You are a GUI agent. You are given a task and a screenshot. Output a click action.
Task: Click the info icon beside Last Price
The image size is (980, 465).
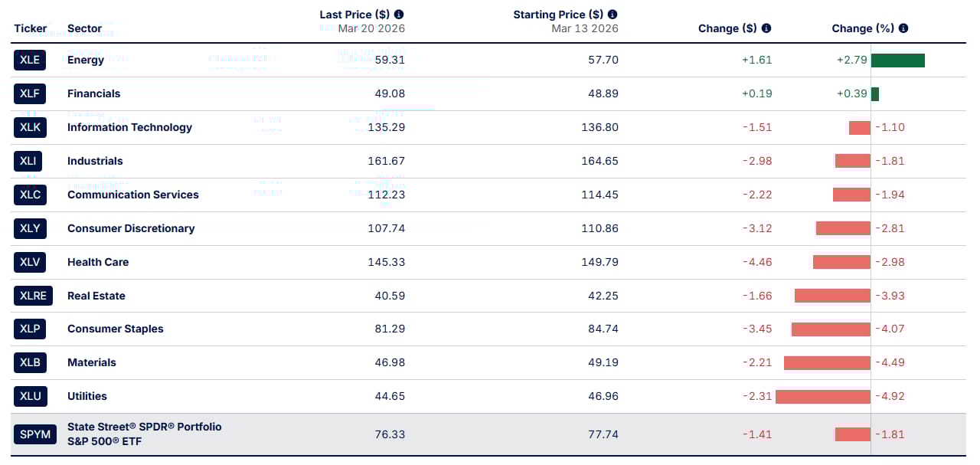tap(399, 15)
